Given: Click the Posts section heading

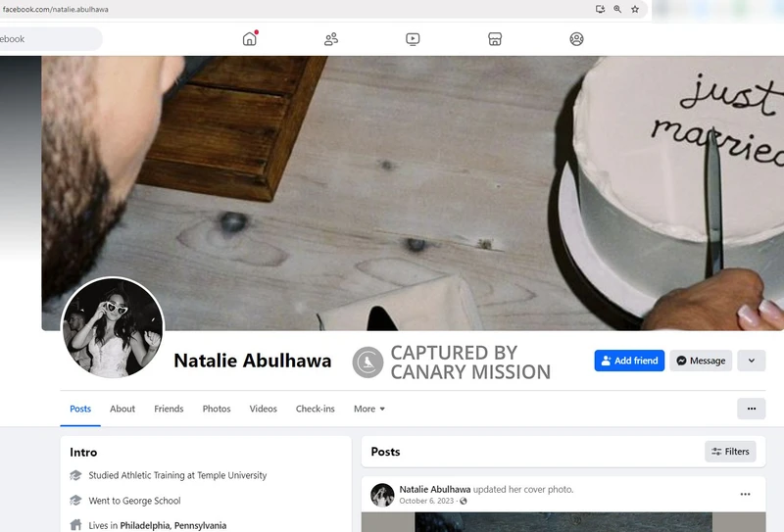Looking at the screenshot, I should coord(385,452).
